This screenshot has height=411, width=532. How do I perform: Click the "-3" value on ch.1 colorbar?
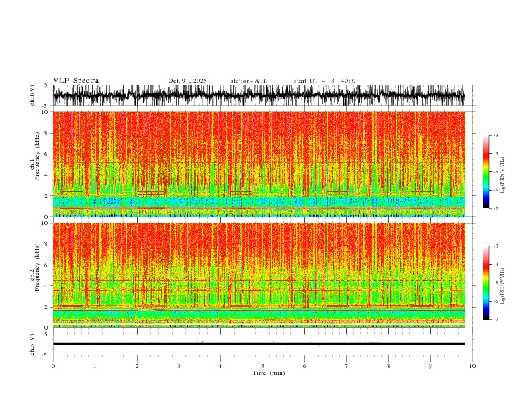point(495,135)
